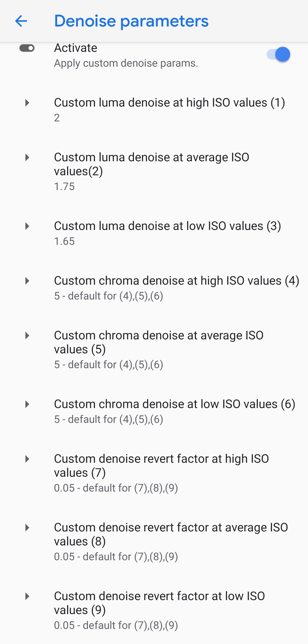Open Custom luma denoise at high ISO values
The width and height of the screenshot is (308, 644).
(x=169, y=103)
